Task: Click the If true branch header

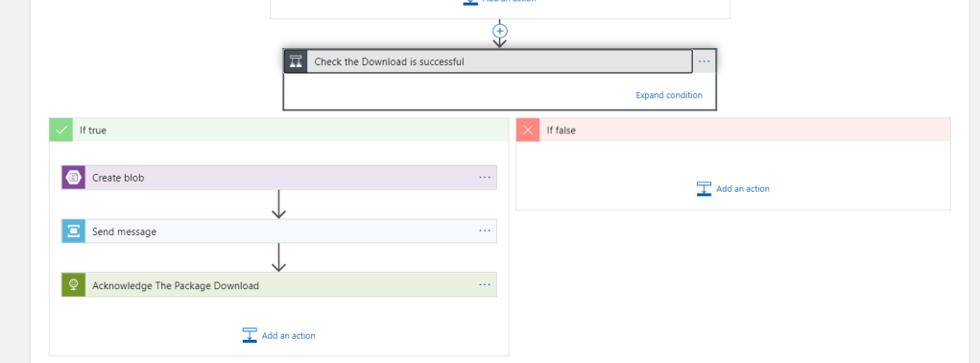Action: click(x=278, y=130)
